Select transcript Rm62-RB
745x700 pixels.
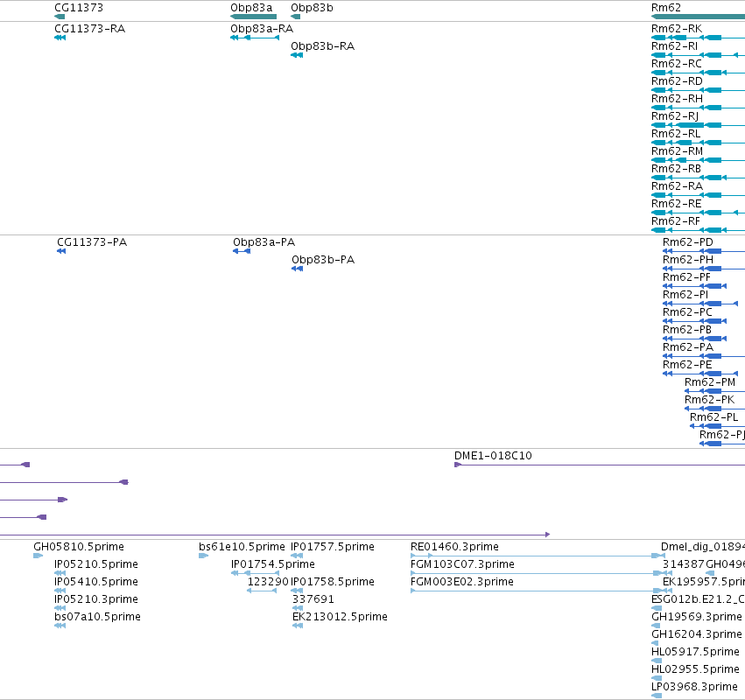(676, 169)
